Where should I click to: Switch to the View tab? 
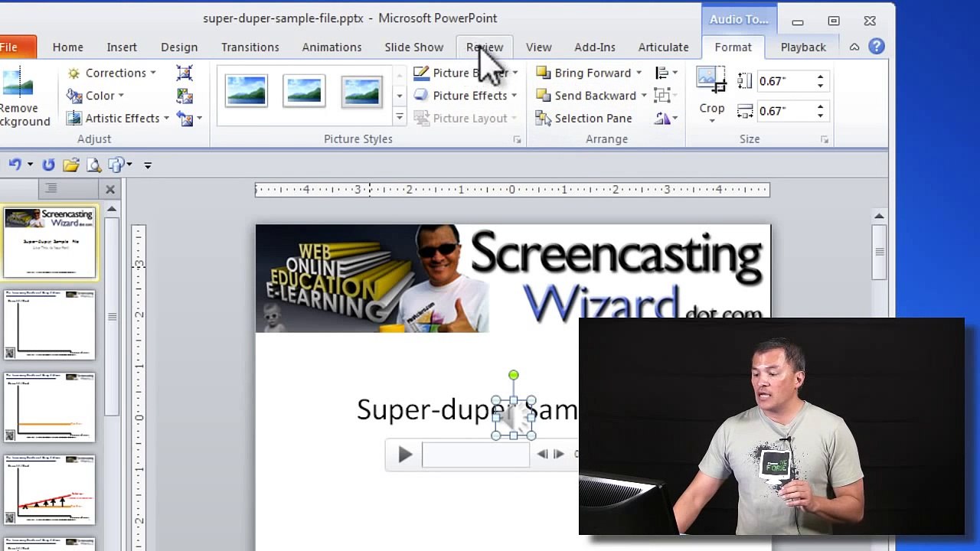(539, 47)
